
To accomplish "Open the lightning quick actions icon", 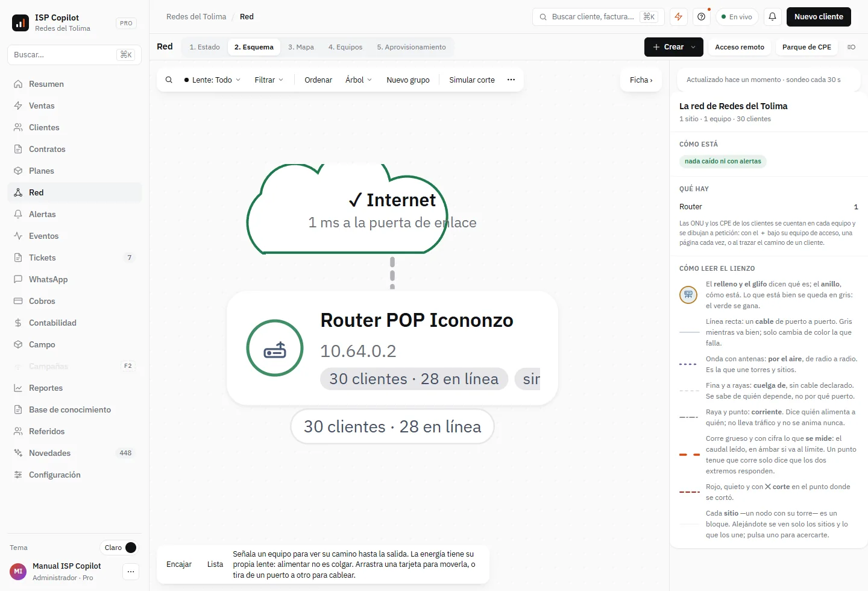I will coord(679,17).
